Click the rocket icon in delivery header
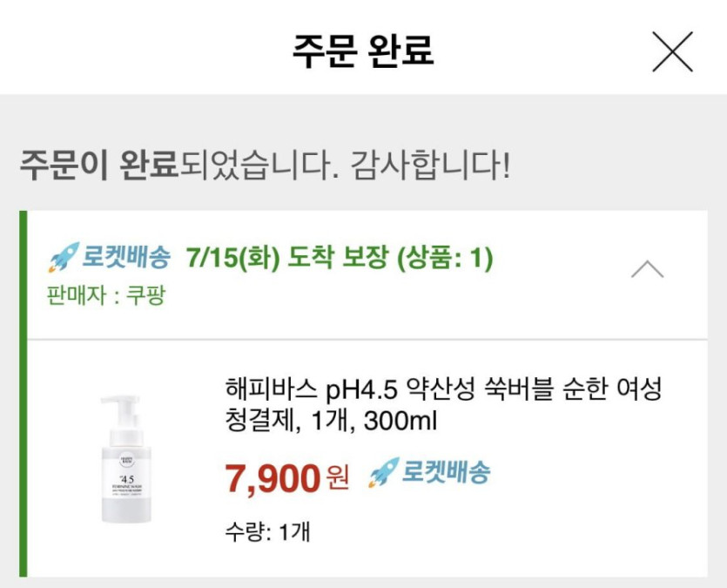Image resolution: width=727 pixels, height=588 pixels. tap(63, 259)
